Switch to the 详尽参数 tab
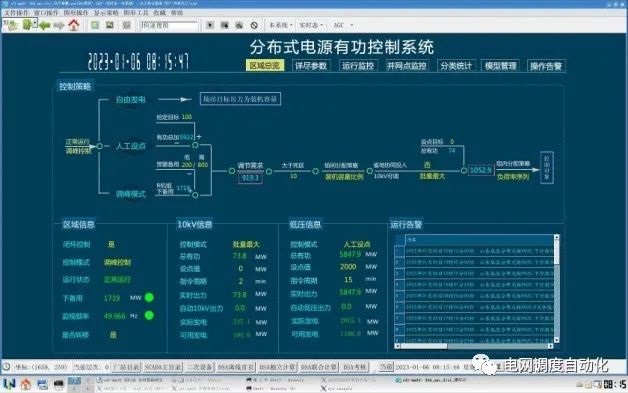The width and height of the screenshot is (628, 393). [311, 66]
